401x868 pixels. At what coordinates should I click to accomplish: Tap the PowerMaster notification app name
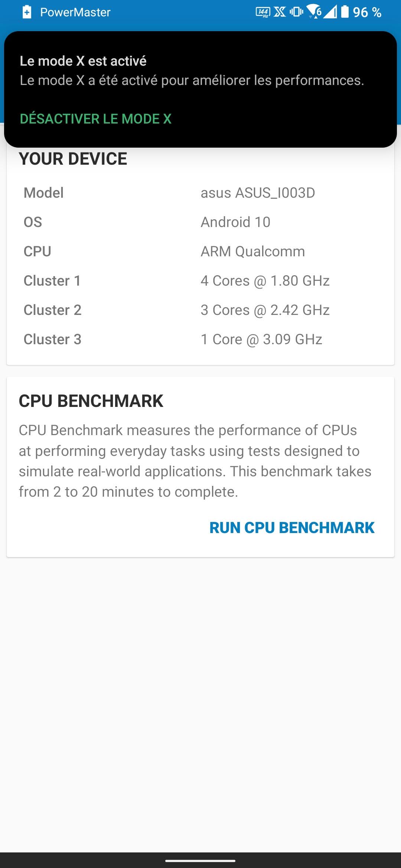tap(75, 12)
